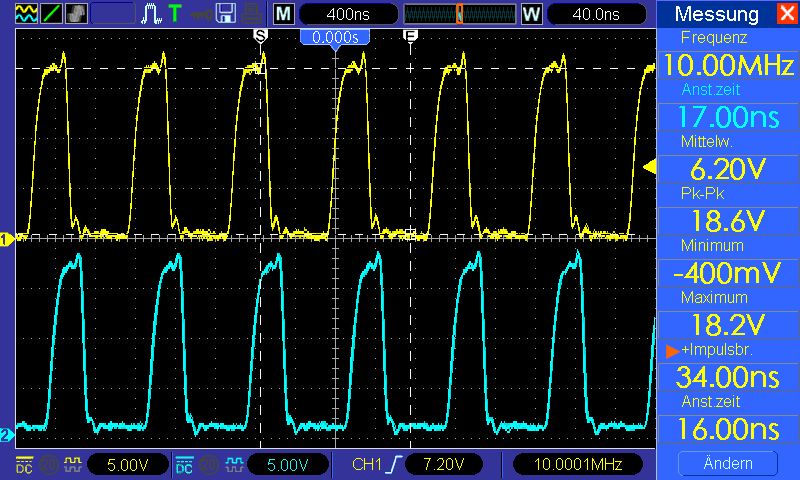Click the Ändern button

pyautogui.click(x=728, y=463)
